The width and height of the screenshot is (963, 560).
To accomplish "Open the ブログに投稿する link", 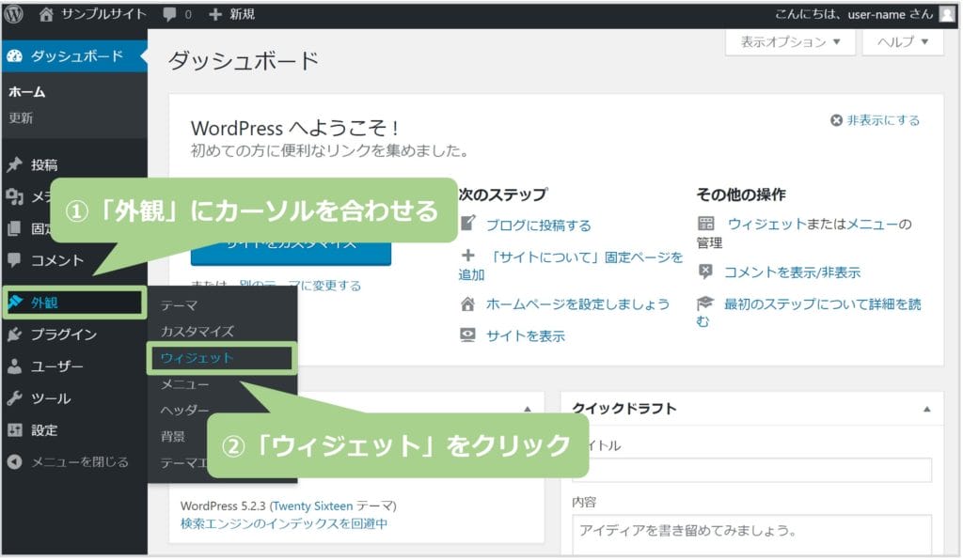I will click(539, 226).
